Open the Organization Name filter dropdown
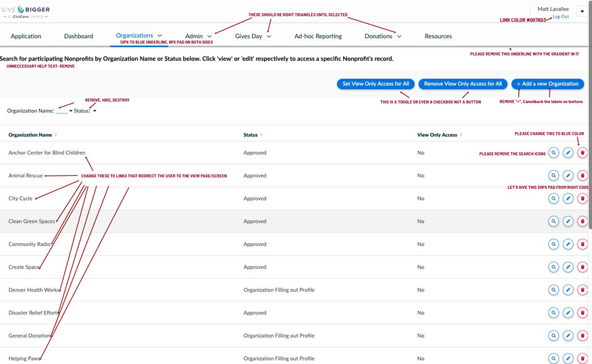 pos(71,111)
